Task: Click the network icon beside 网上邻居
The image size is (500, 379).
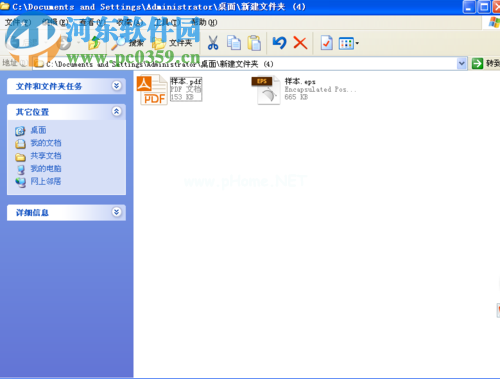Action: [x=20, y=182]
